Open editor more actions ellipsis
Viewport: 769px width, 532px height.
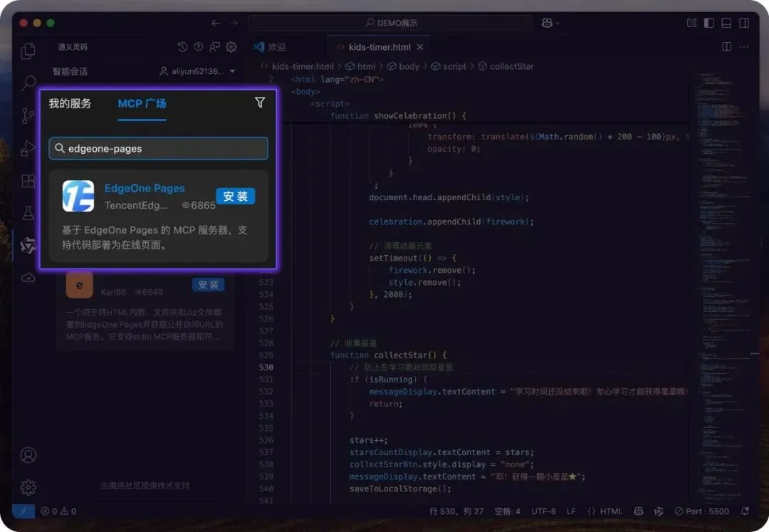(744, 46)
